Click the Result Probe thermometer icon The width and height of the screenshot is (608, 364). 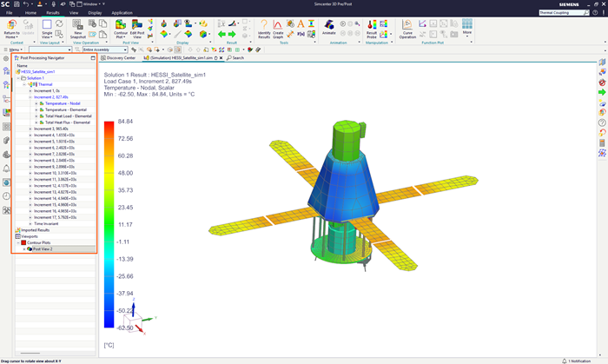[x=371, y=25]
